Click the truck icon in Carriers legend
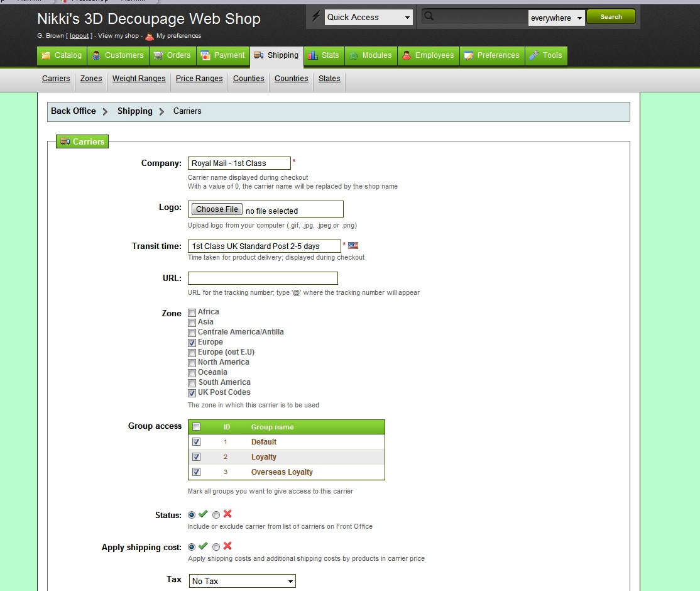The height and width of the screenshot is (591, 700). 65,141
